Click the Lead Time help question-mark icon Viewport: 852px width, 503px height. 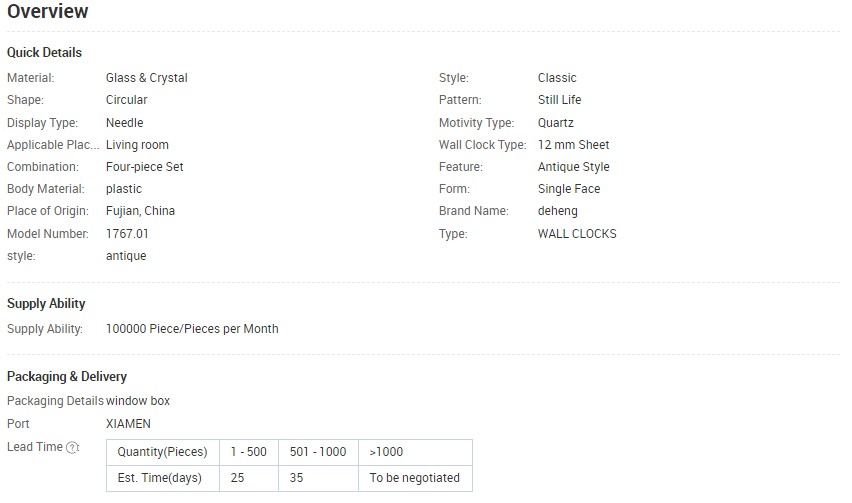(x=72, y=448)
